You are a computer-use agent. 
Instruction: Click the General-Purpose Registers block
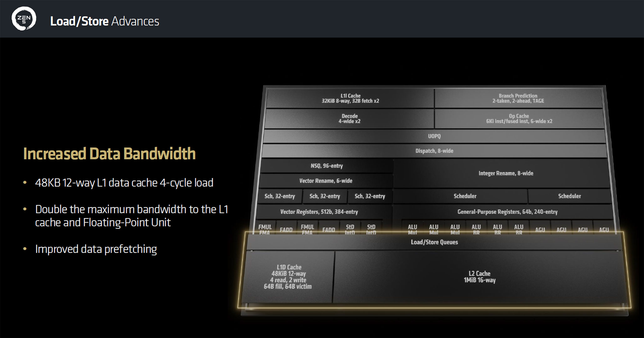[x=507, y=212]
